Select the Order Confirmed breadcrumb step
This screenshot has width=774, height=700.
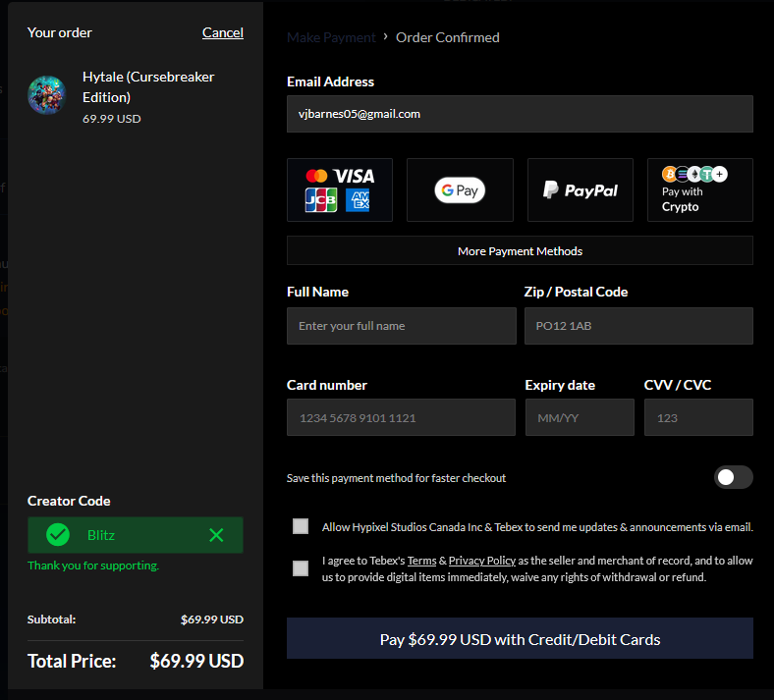click(447, 37)
